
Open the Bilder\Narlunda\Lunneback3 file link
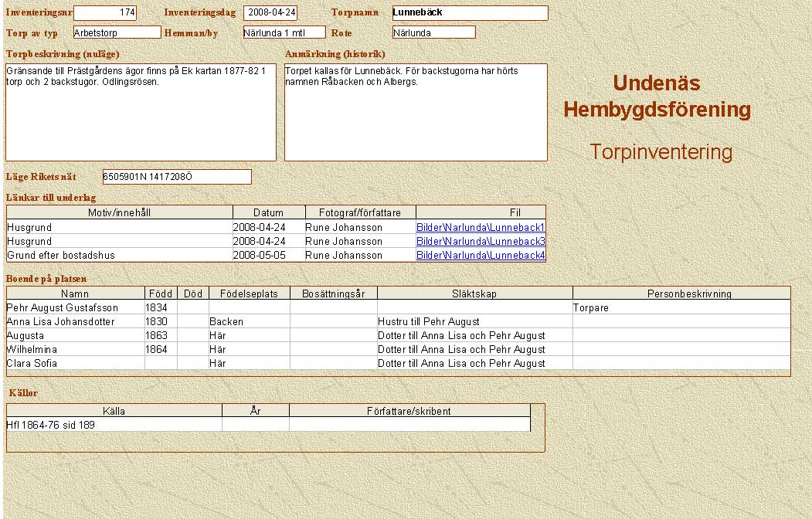[x=481, y=242]
